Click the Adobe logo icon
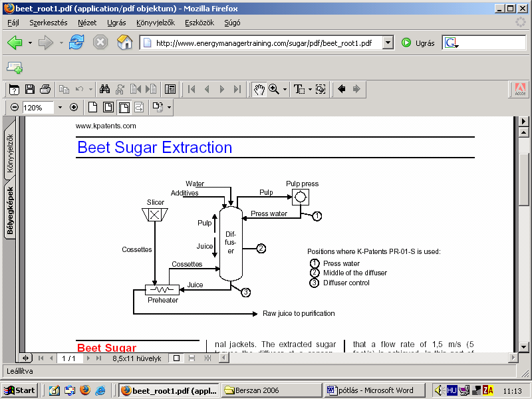This screenshot has height=399, width=532. (520, 89)
